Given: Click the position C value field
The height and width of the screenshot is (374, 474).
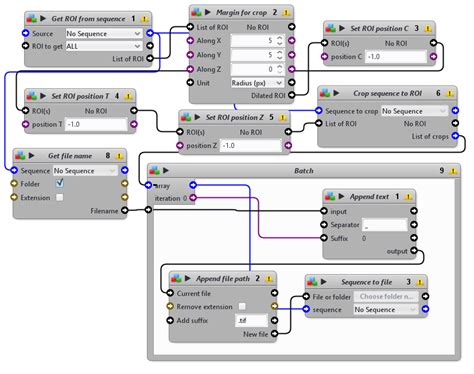Looking at the screenshot, I should coord(396,57).
